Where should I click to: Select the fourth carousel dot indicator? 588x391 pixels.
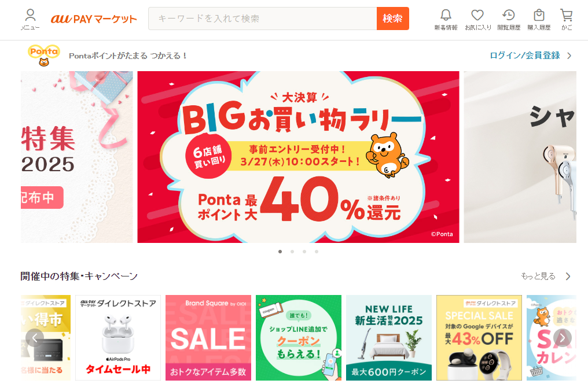coord(317,252)
